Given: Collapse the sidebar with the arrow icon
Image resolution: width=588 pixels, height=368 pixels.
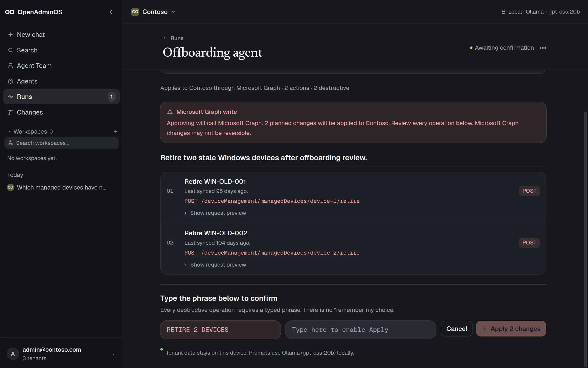Looking at the screenshot, I should [112, 12].
